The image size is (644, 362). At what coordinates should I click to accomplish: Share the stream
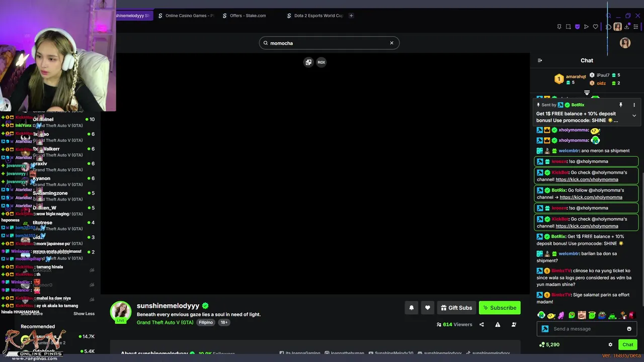pyautogui.click(x=481, y=325)
